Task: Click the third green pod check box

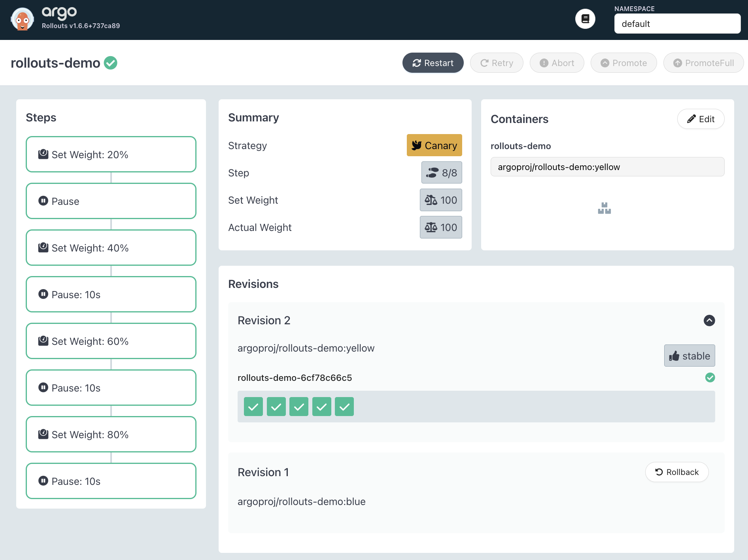Action: [x=299, y=407]
